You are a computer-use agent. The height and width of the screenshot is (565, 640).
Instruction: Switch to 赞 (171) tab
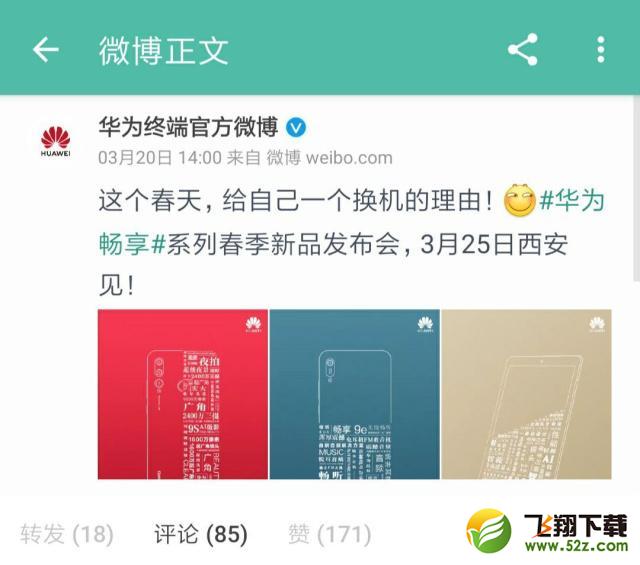click(x=330, y=534)
